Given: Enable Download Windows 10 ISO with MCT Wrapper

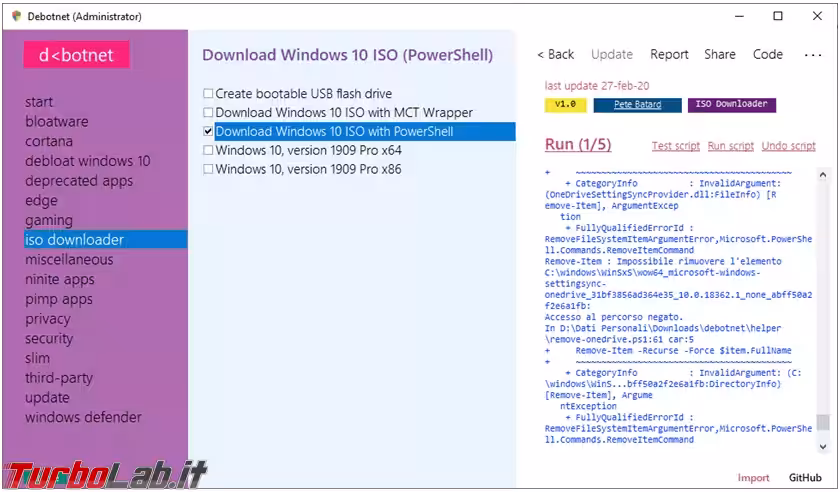Looking at the screenshot, I should pyautogui.click(x=208, y=113).
